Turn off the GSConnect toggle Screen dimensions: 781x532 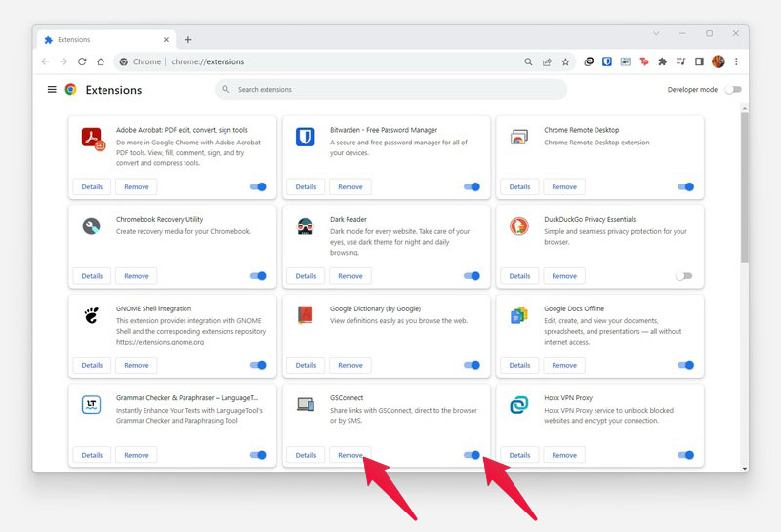pyautogui.click(x=472, y=455)
